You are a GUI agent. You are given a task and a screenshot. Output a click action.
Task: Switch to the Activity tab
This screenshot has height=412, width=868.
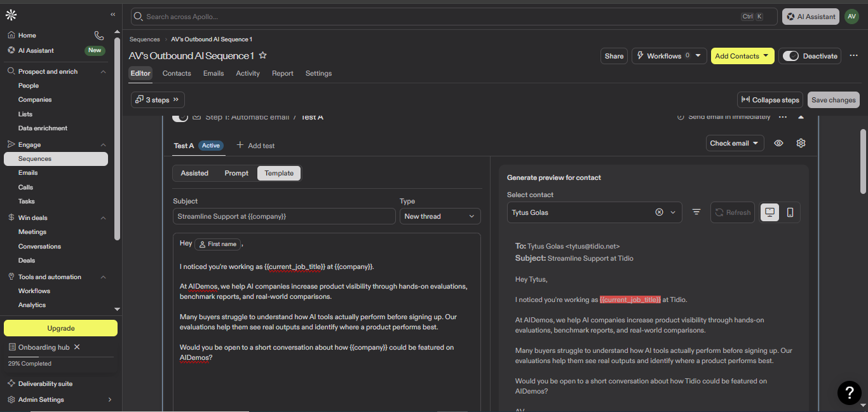tap(248, 73)
